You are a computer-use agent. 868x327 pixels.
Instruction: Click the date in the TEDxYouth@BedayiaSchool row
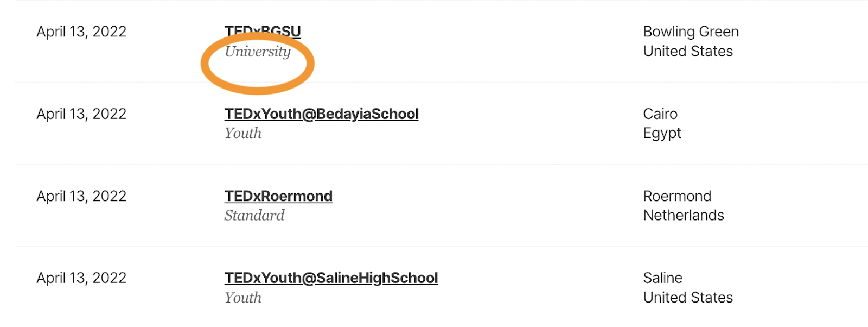pos(81,114)
